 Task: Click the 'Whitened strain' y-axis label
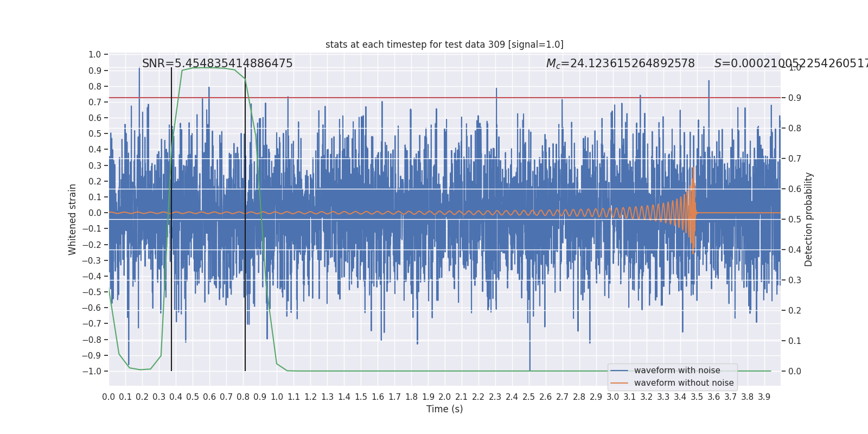click(x=73, y=219)
